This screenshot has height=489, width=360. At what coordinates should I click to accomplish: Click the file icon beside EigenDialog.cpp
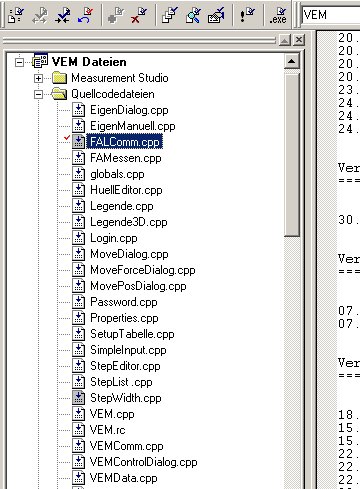[79, 110]
